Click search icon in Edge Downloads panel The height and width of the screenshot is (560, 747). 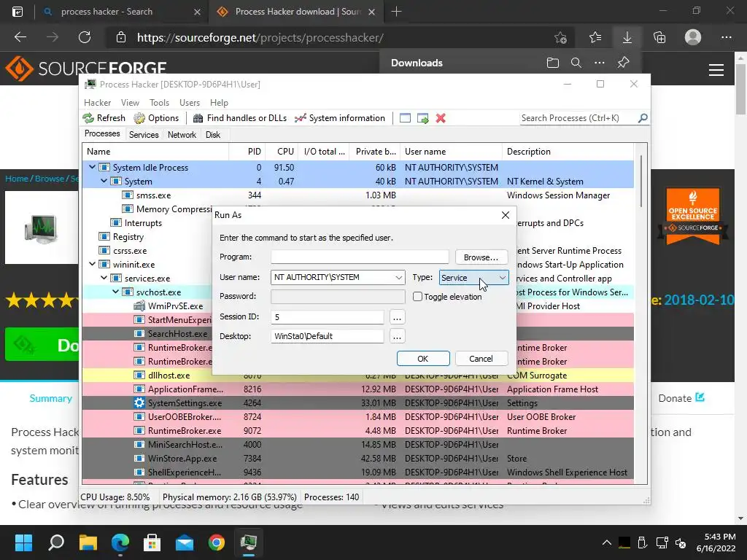click(576, 63)
